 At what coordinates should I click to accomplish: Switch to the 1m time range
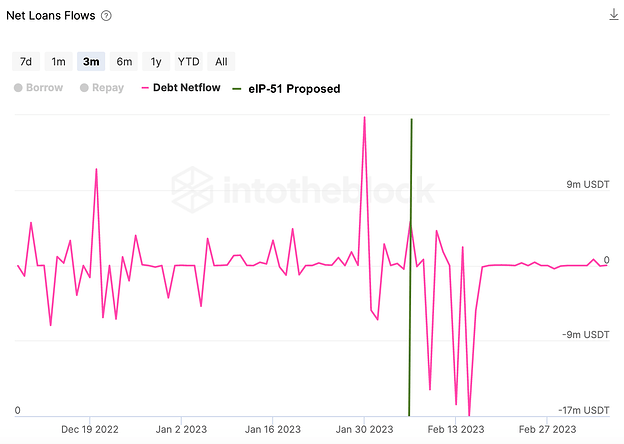[59, 61]
